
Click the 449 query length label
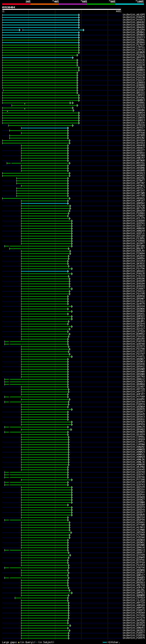[x=117, y=11]
